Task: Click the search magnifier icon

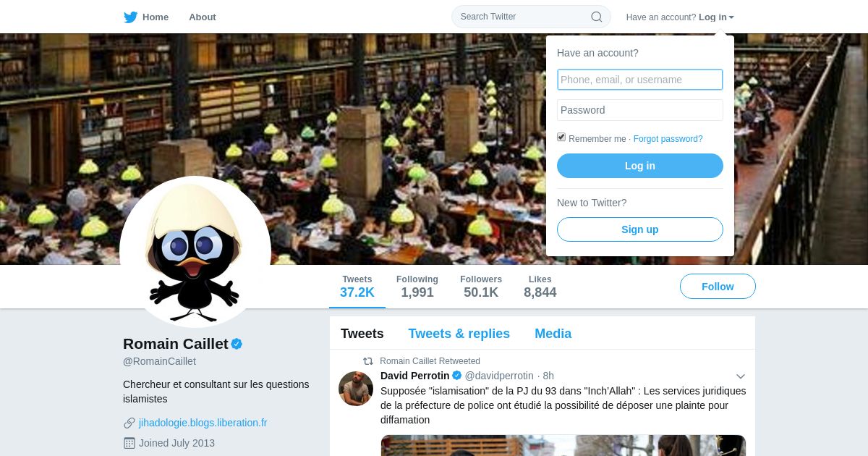Action: click(x=597, y=17)
